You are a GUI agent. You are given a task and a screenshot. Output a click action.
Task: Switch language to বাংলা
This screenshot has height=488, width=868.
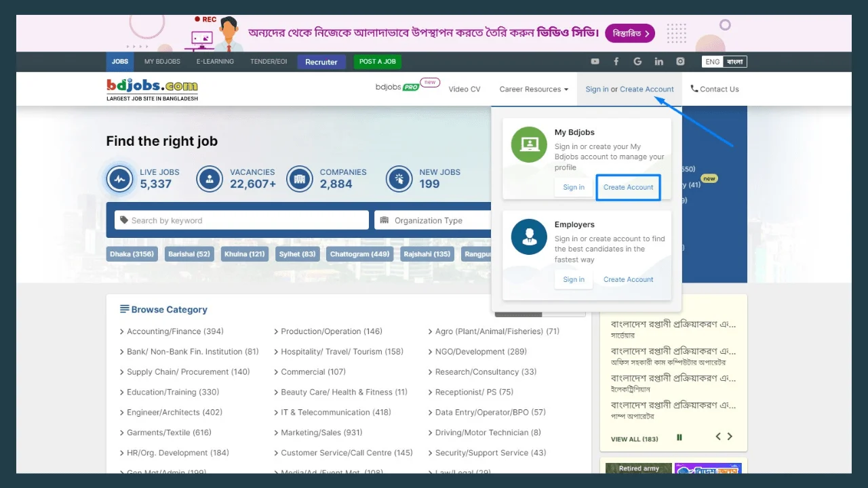pyautogui.click(x=735, y=61)
